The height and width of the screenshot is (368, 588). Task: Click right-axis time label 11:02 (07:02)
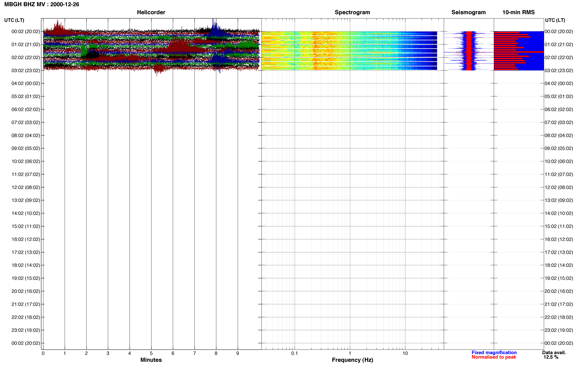click(x=559, y=174)
